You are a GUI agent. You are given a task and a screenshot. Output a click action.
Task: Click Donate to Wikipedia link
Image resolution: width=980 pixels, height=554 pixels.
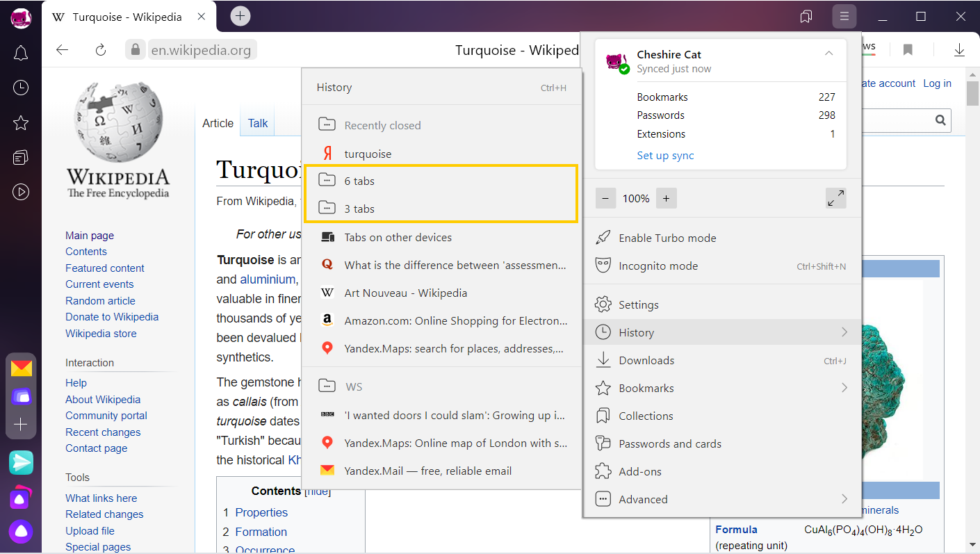(112, 317)
